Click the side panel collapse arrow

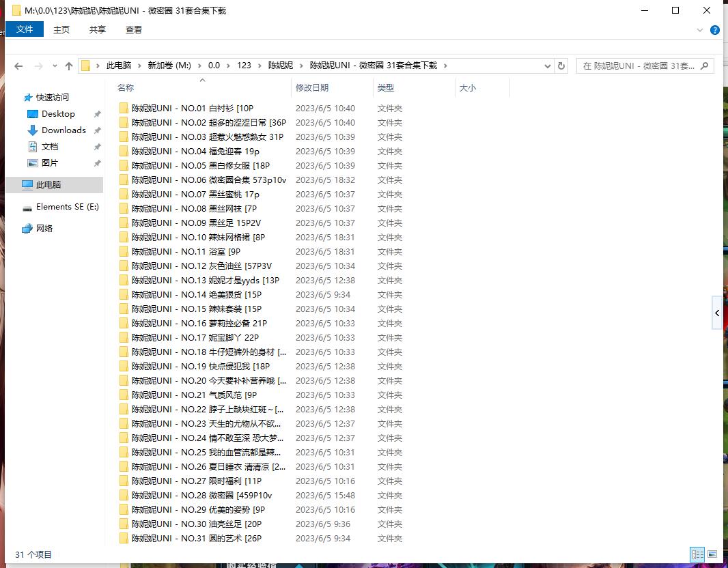[x=717, y=313]
